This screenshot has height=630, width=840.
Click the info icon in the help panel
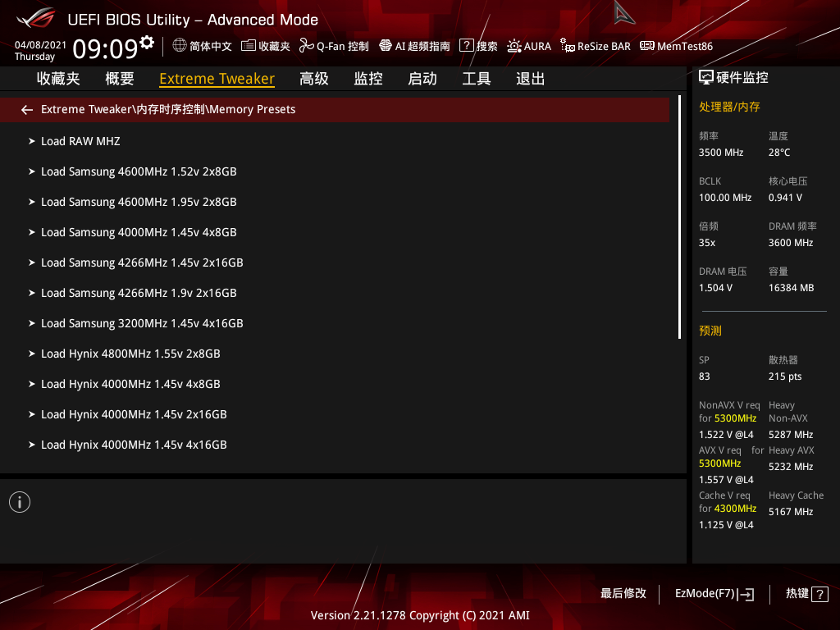click(20, 502)
